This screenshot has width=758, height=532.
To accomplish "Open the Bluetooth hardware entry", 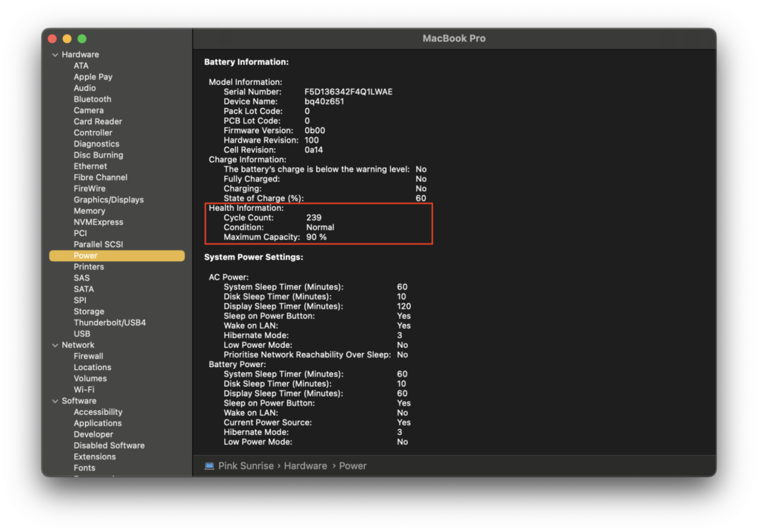I will point(93,99).
